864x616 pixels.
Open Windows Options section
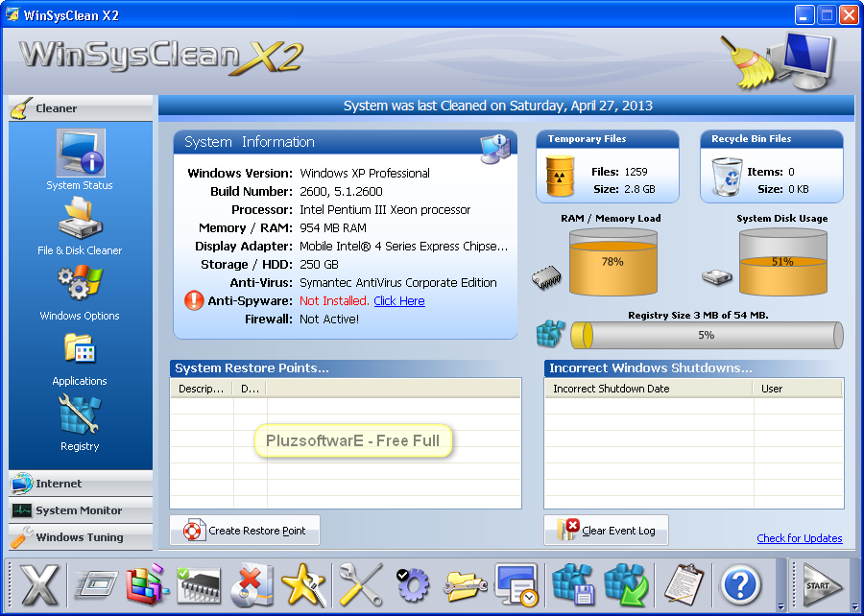tap(81, 293)
